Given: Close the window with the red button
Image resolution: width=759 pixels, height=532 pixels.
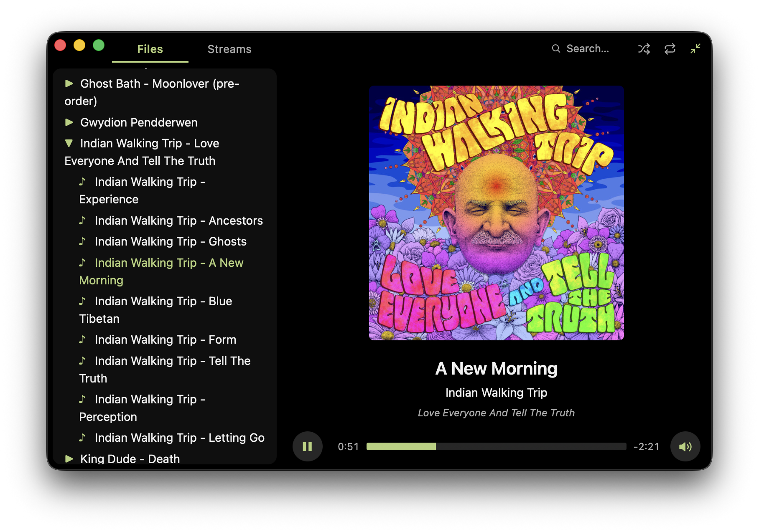Looking at the screenshot, I should point(60,45).
